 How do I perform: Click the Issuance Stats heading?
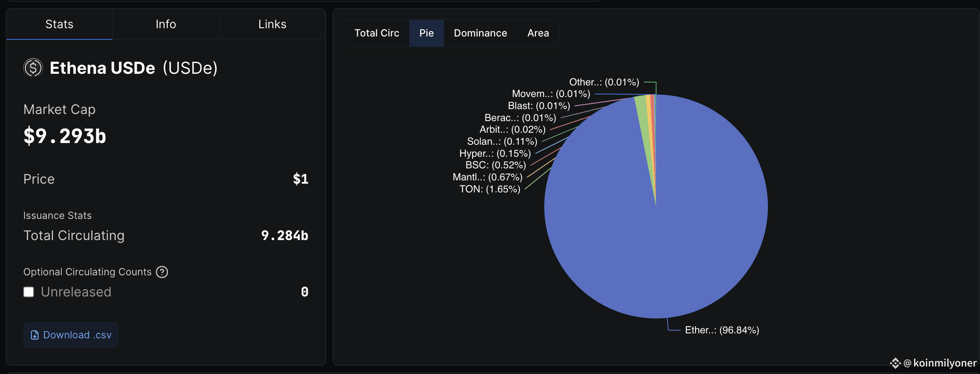pos(58,216)
